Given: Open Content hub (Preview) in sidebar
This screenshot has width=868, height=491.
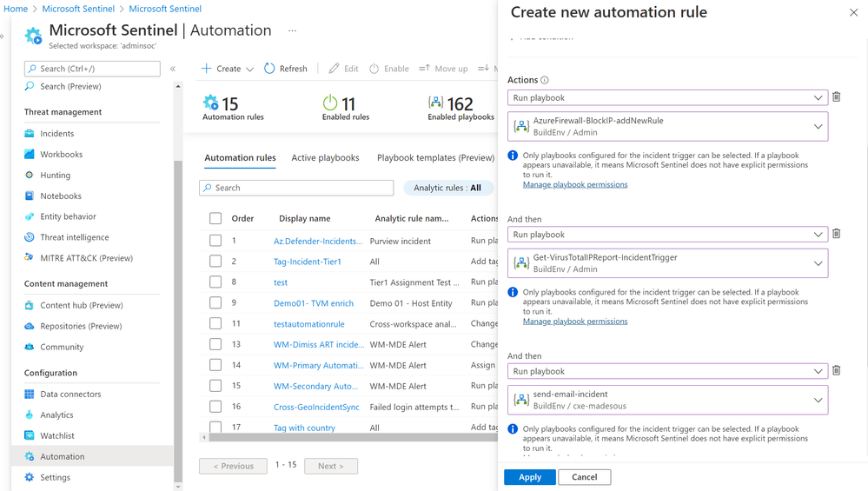Looking at the screenshot, I should [x=82, y=306].
